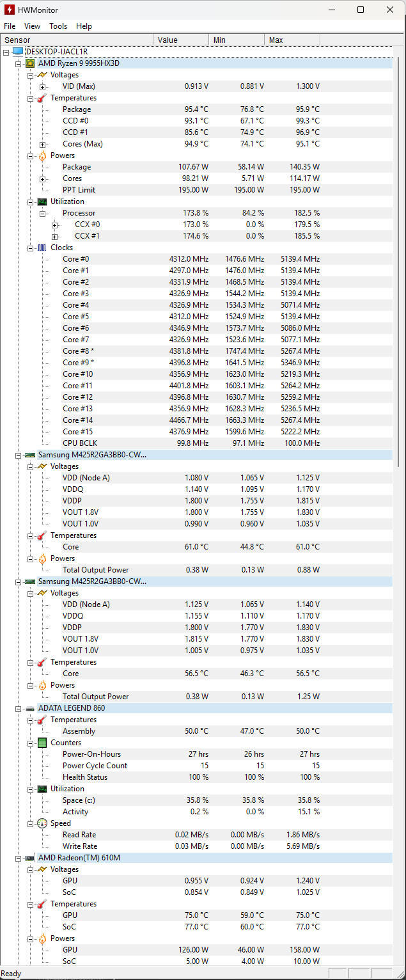Click the Value column header
406x980 pixels.
(181, 40)
